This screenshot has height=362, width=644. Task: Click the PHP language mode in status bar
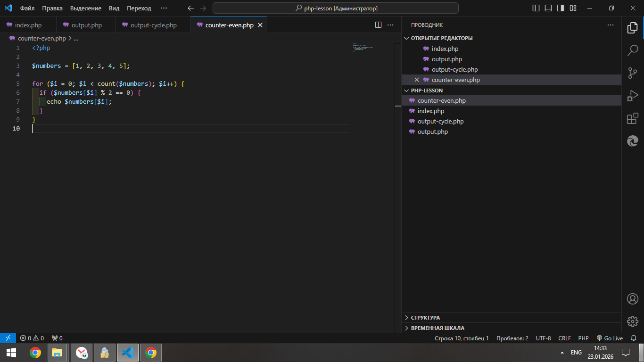(x=583, y=338)
